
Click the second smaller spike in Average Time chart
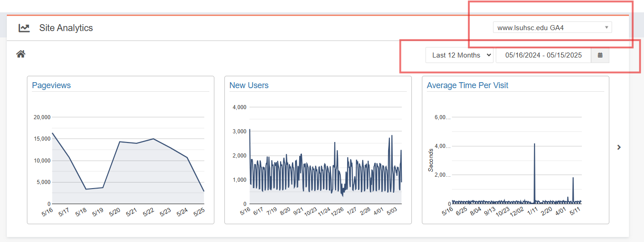pyautogui.click(x=573, y=178)
